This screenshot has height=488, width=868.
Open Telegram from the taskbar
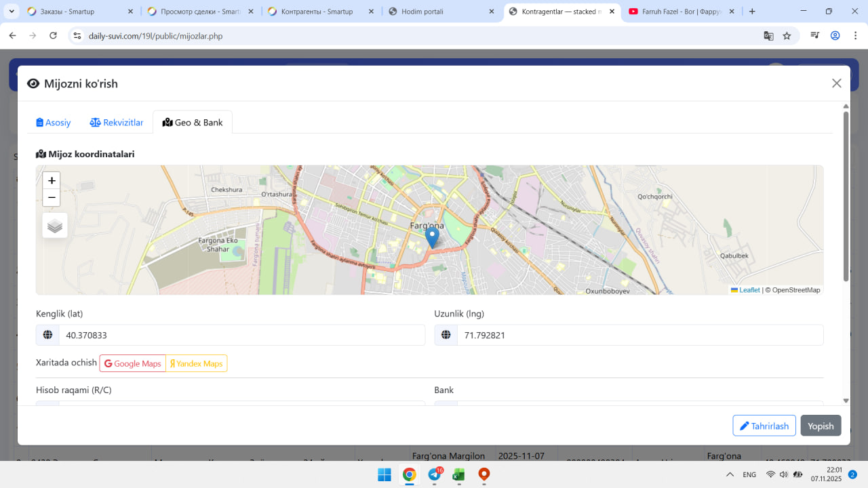(434, 474)
